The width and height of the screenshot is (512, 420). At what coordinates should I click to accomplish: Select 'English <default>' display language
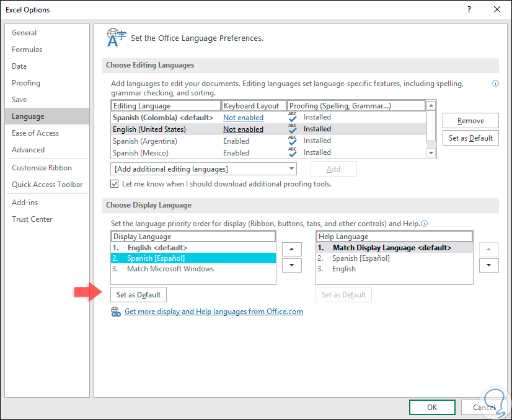tap(193, 248)
